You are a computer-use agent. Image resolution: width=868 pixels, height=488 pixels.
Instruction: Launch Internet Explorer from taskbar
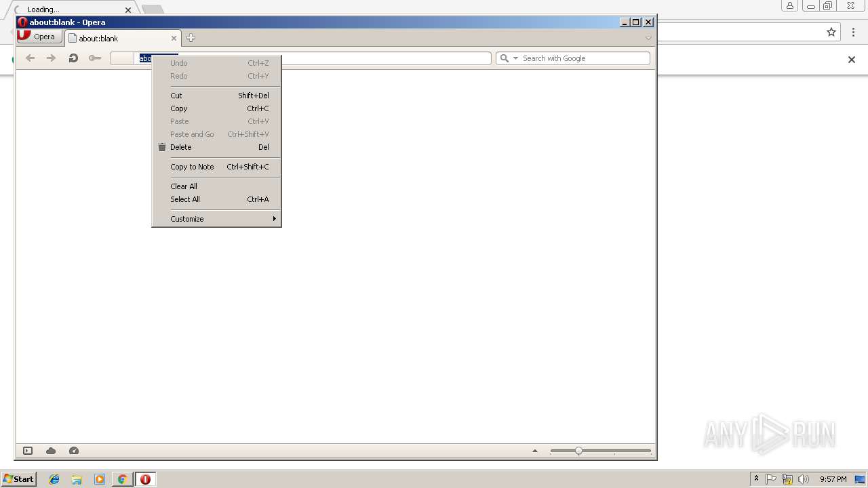[x=54, y=479]
